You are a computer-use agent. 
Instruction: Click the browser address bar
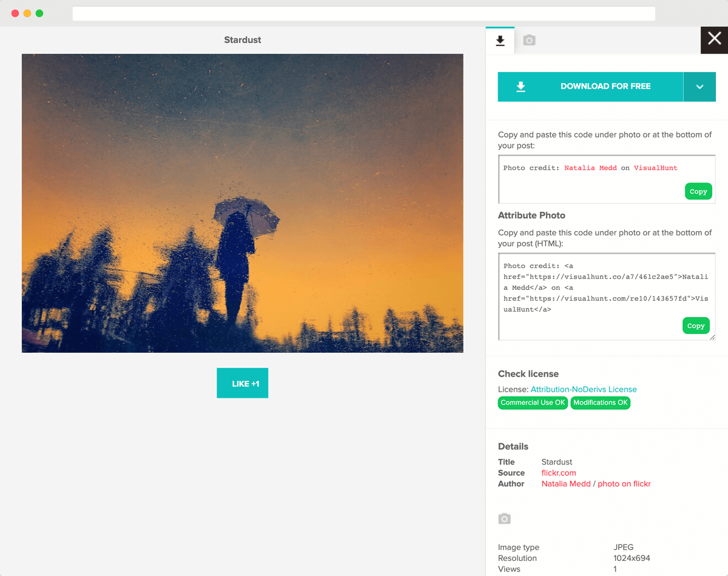364,13
